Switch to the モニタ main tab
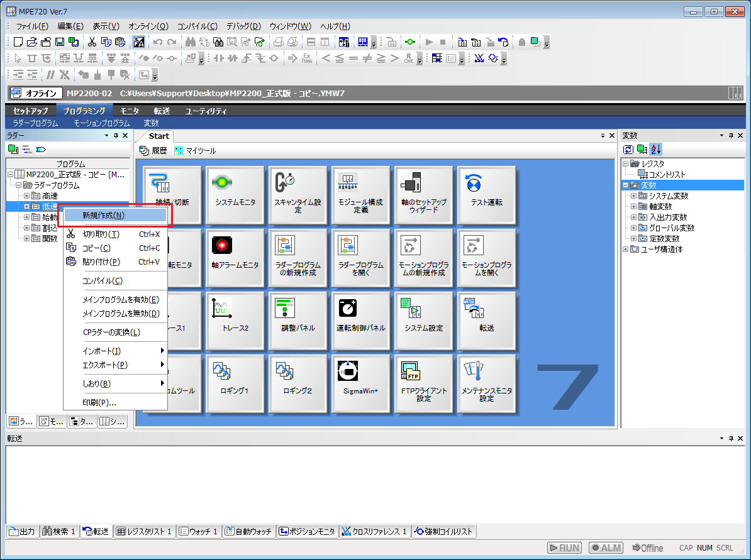The image size is (751, 560). 130,111
